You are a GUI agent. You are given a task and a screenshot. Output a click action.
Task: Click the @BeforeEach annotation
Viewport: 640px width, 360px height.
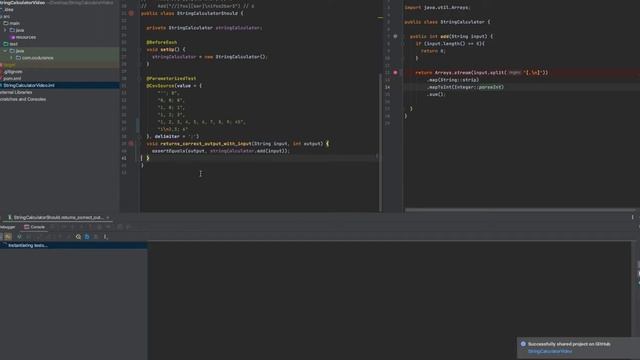(x=162, y=42)
